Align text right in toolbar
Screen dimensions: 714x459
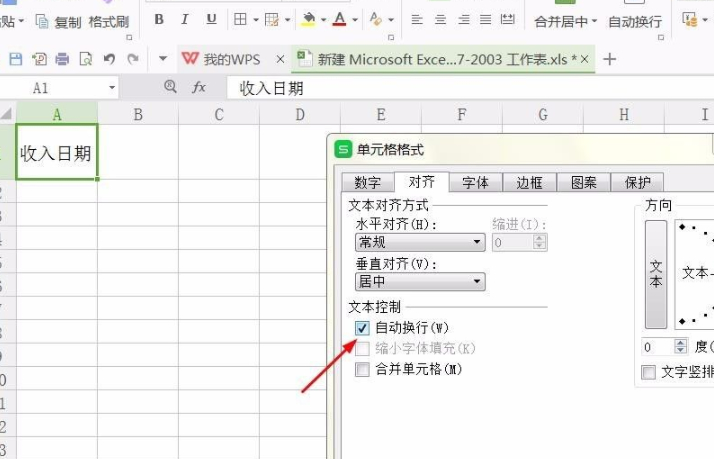click(464, 19)
